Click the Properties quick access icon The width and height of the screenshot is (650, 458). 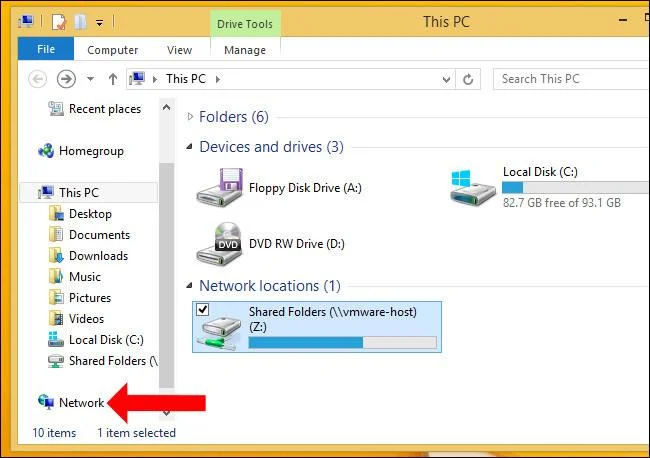pos(58,22)
